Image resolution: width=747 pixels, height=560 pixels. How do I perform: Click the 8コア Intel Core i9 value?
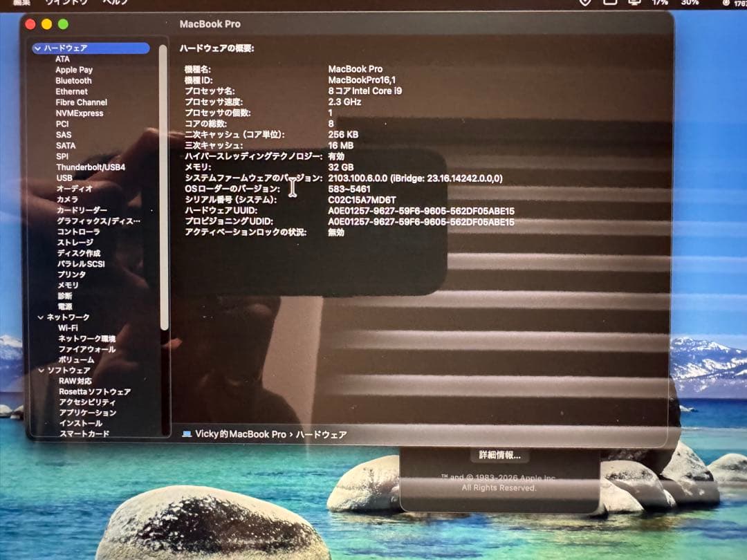click(x=365, y=91)
